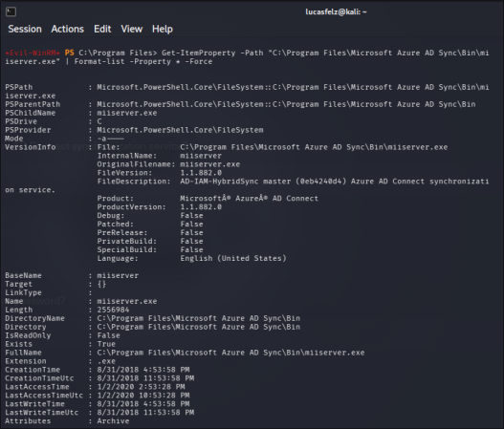Click the CreationTime value line

point(143,370)
